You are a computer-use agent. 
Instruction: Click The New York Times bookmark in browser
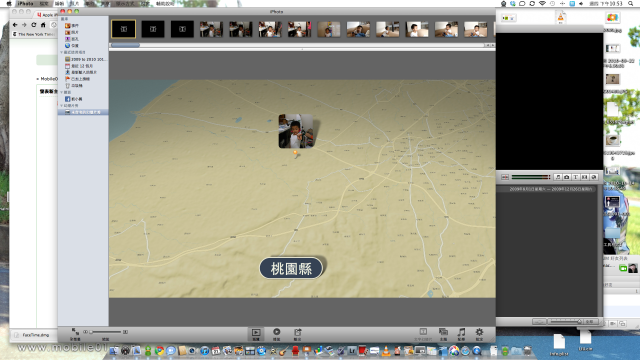click(33, 34)
